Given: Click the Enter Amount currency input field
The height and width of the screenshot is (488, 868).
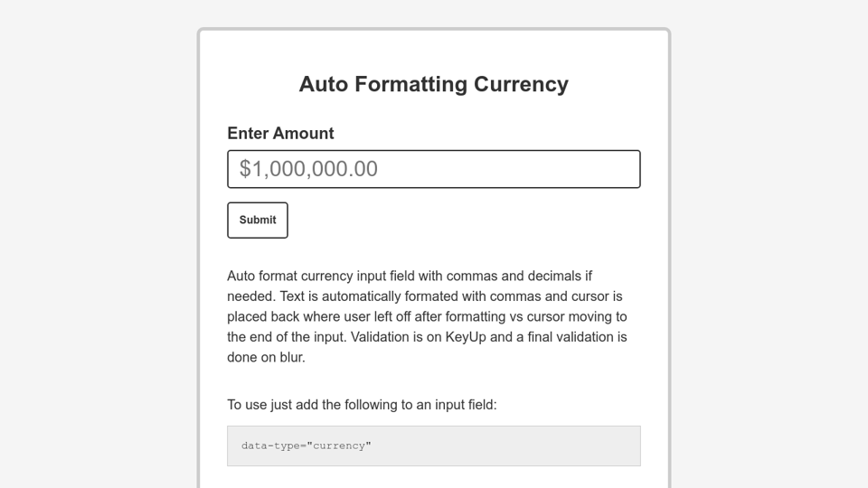Looking at the screenshot, I should point(434,169).
